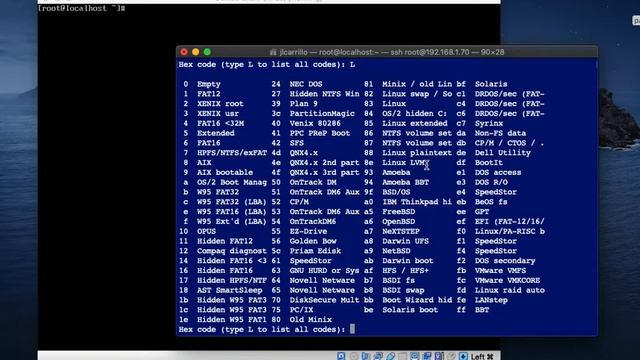This screenshot has width=640, height=360.
Task: Click the VirtualBox keyboard capture arrow icon
Action: 463,356
